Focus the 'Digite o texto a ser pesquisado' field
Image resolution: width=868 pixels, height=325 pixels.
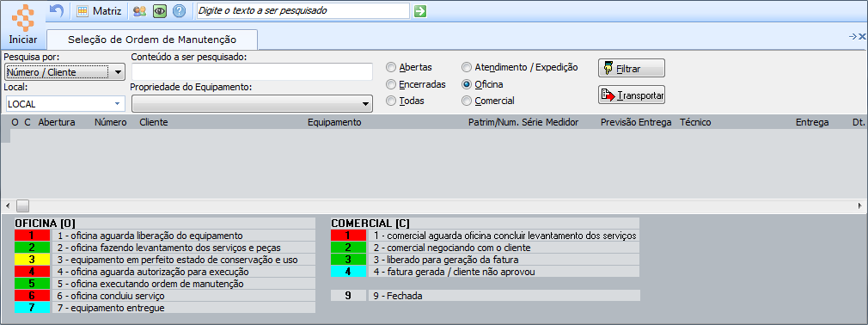[303, 10]
